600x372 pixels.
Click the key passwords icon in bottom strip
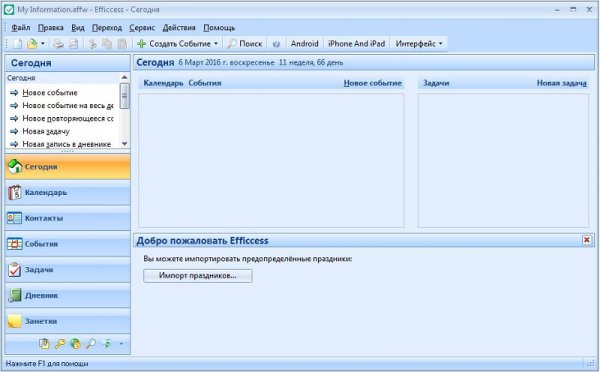coord(60,344)
